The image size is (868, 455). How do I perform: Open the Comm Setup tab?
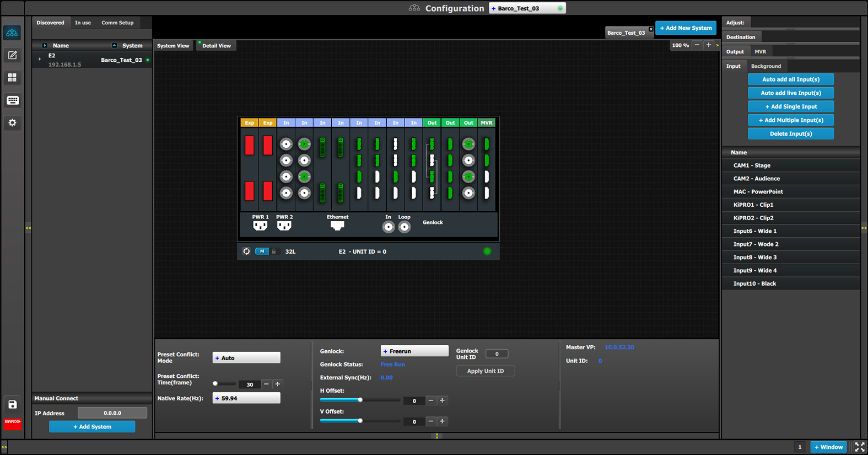117,23
